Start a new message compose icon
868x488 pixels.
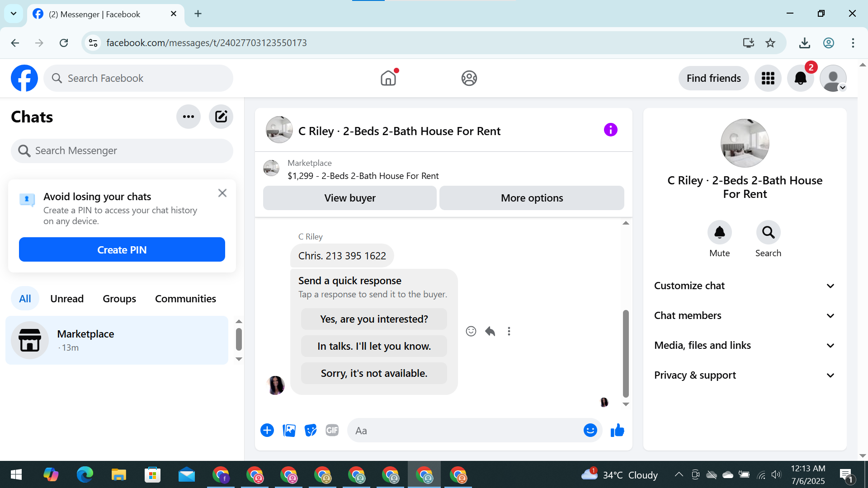221,117
